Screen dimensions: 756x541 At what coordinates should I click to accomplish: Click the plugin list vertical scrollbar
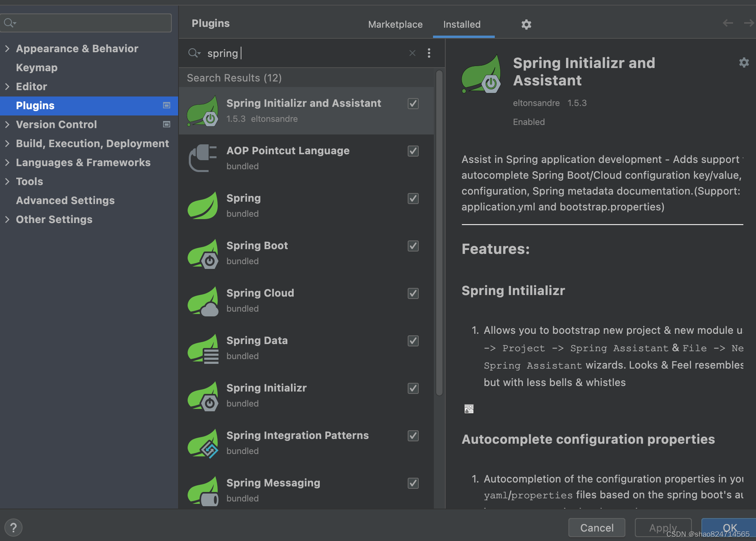[x=439, y=233]
